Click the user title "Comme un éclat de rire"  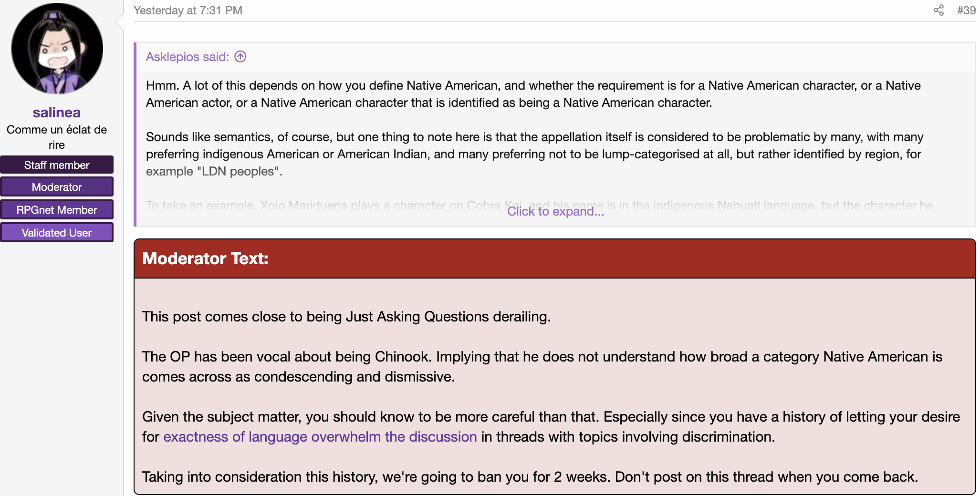(x=57, y=137)
